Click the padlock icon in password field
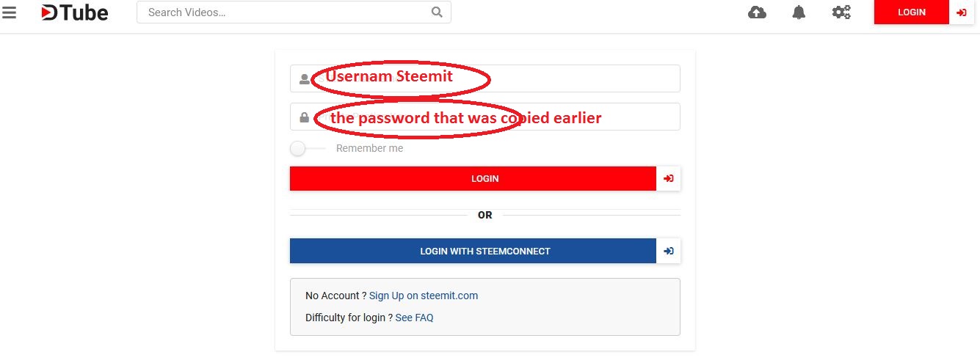This screenshot has height=363, width=980. (305, 117)
